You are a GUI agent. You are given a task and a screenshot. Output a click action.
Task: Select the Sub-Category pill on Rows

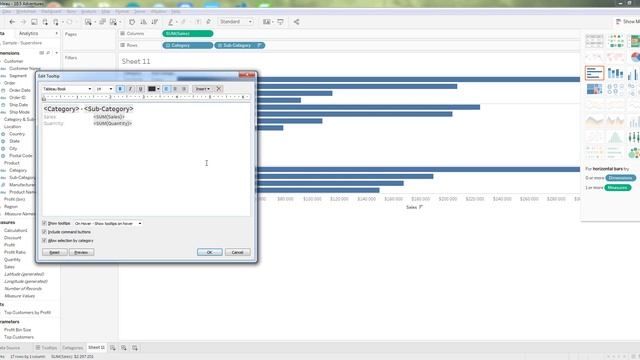(240, 45)
